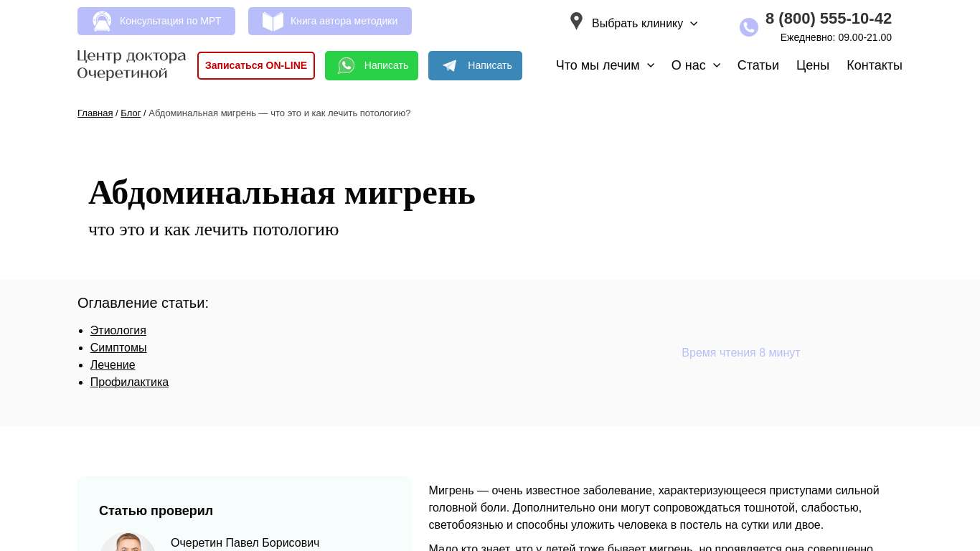Open the Выбрать клинику dropdown
This screenshot has width=980, height=551.
[x=644, y=24]
